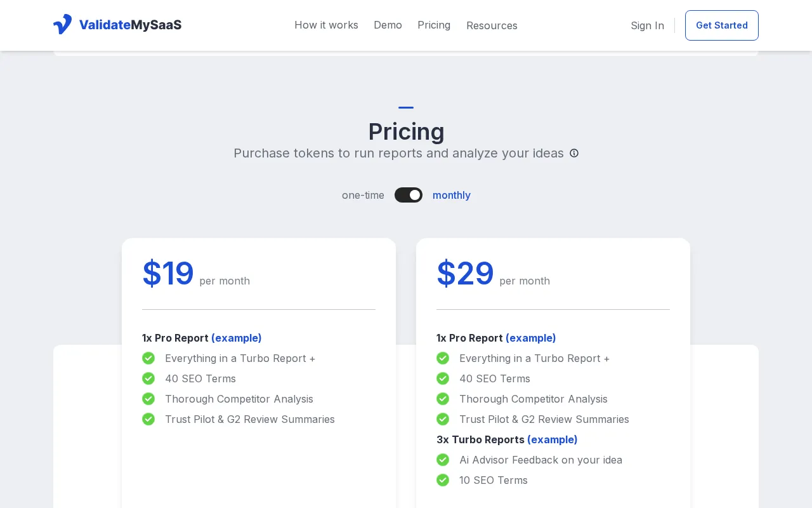
Task: Click '10 SEO Terms' text
Action: point(494,480)
